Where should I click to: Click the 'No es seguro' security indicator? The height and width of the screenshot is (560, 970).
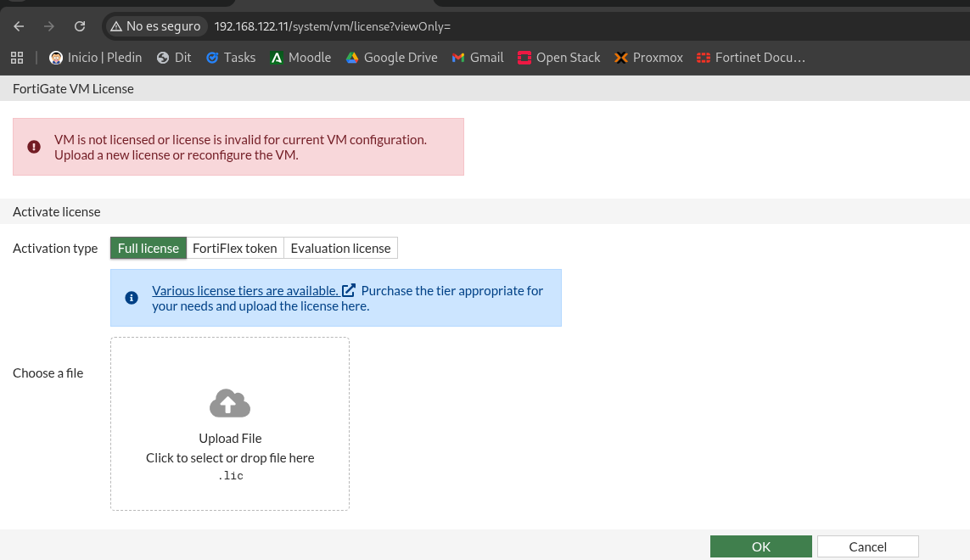coord(155,26)
